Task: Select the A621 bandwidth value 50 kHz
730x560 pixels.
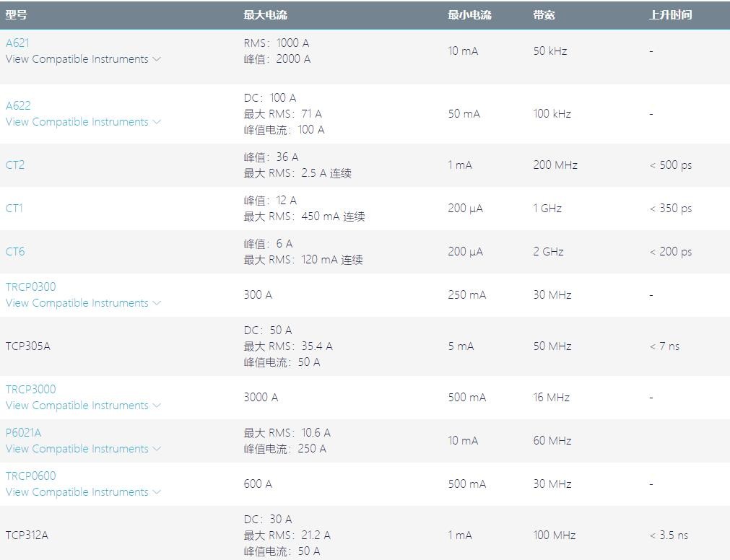Action: (x=550, y=51)
